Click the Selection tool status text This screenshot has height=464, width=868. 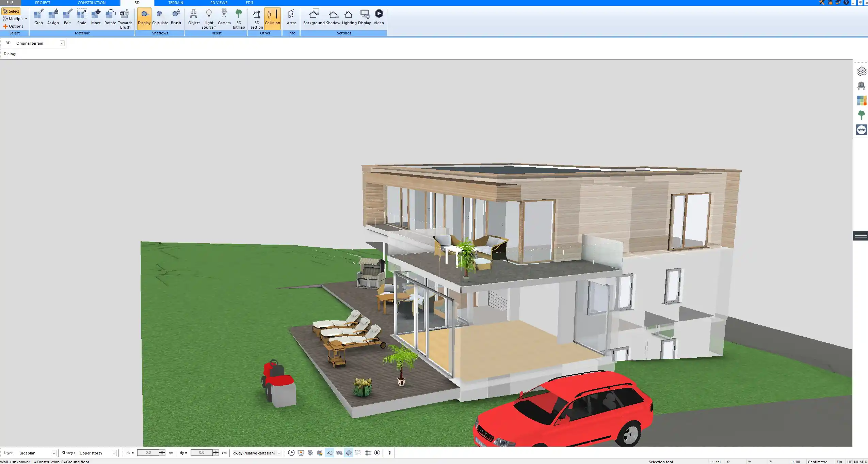tap(661, 462)
